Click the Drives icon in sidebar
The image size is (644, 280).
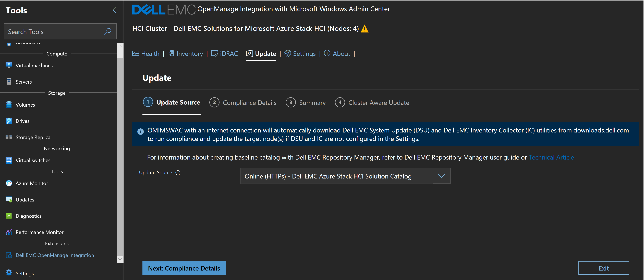tap(9, 121)
